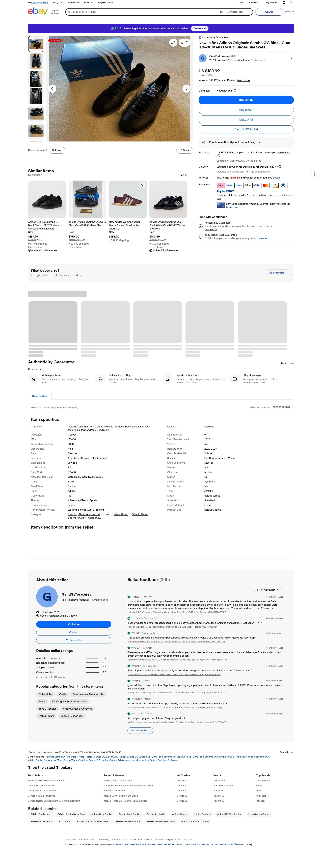Open Advanced search link
The image size is (322, 868).
289,12
